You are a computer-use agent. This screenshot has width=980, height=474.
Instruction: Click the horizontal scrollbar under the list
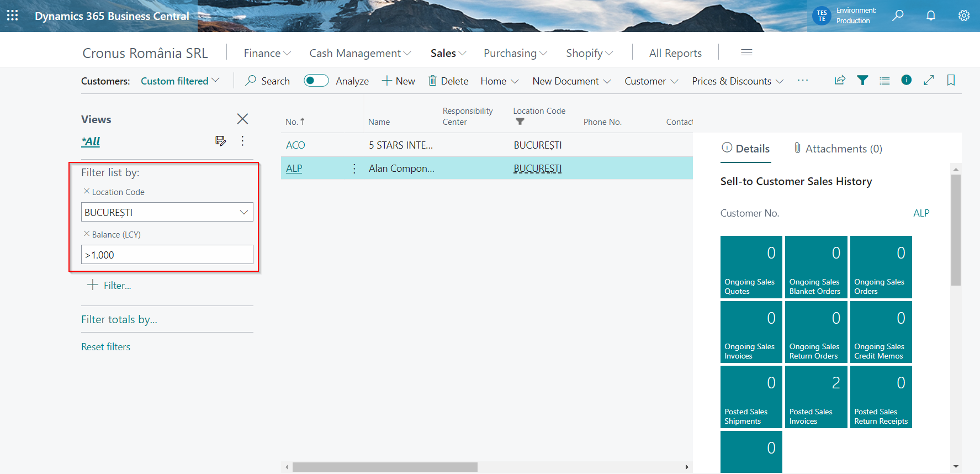(385, 467)
